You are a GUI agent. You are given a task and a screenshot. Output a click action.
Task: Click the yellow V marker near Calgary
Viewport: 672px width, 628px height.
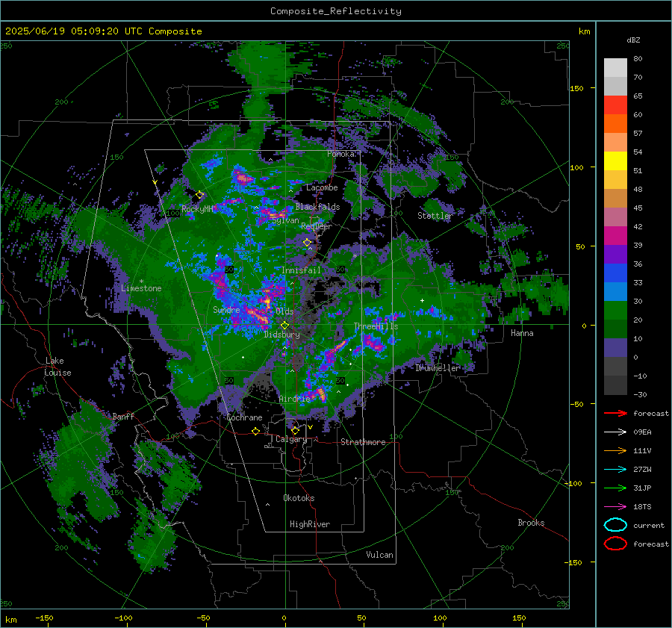(311, 427)
